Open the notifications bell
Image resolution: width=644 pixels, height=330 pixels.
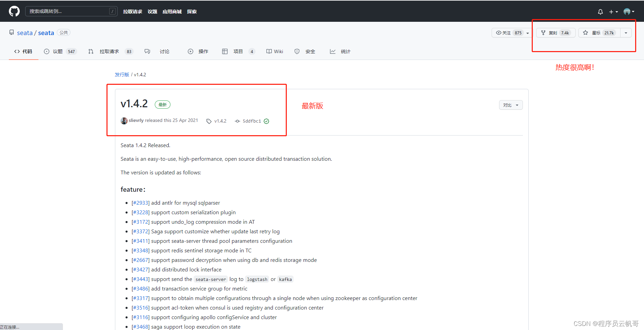[600, 12]
